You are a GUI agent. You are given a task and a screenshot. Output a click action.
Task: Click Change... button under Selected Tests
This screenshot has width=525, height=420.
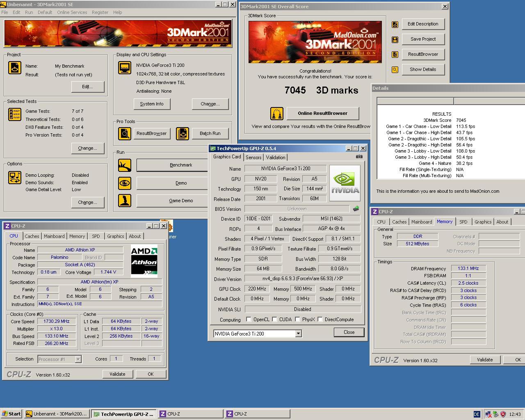tap(87, 148)
